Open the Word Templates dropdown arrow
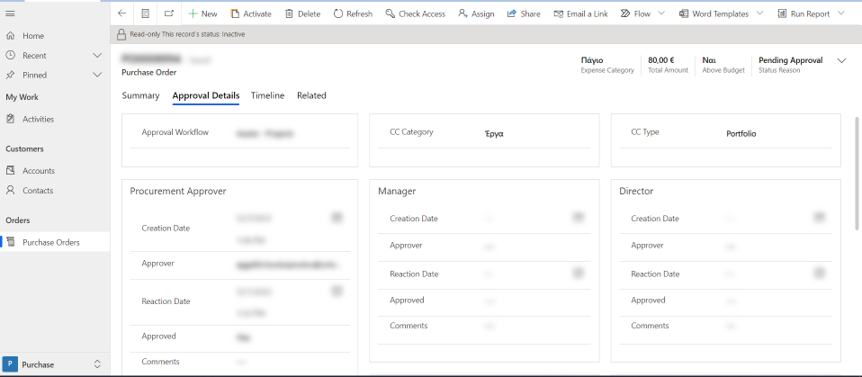Image resolution: width=862 pixels, height=377 pixels. click(760, 13)
